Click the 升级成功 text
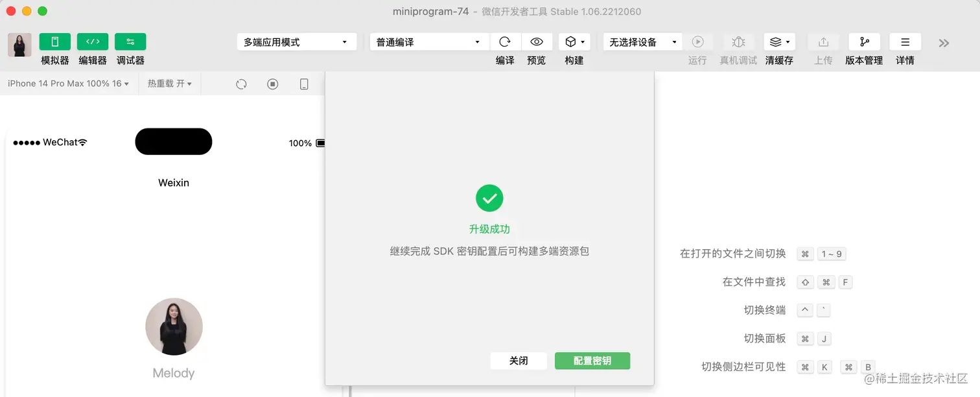The height and width of the screenshot is (397, 980). [489, 229]
